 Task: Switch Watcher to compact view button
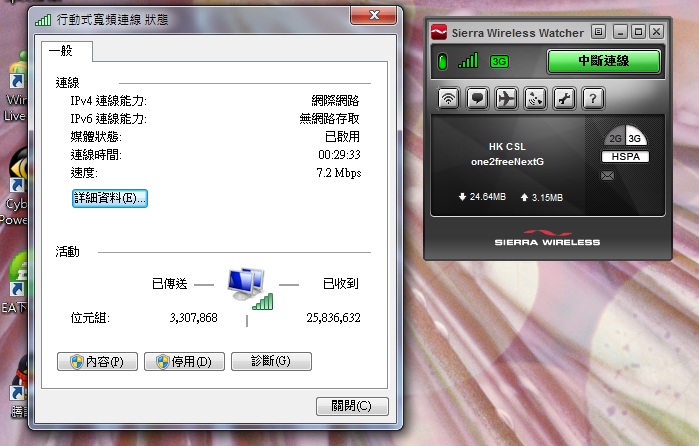pos(598,32)
